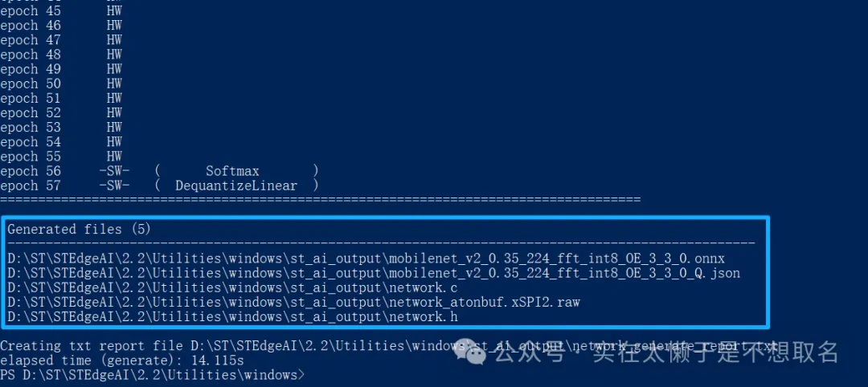Click the network_atonbuf.xSPI2.raw file path

click(x=293, y=303)
